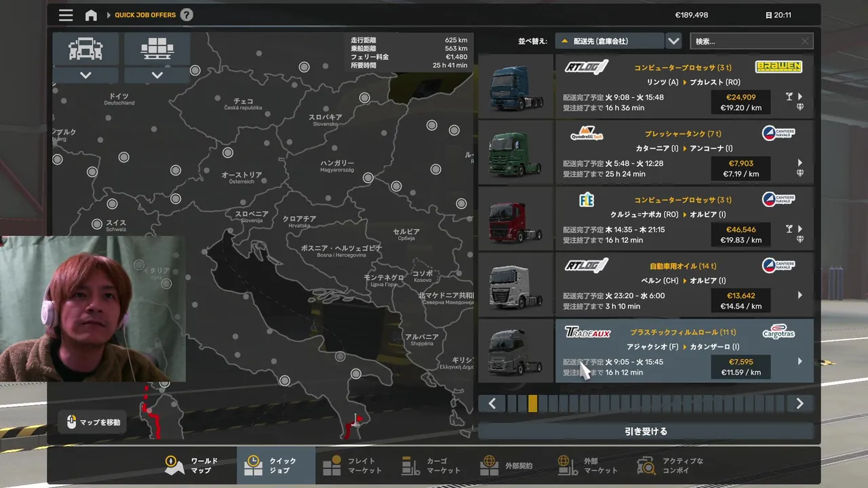This screenshot has height=488, width=868.
Task: Select the grey truck thumbnail job
Action: tap(516, 351)
